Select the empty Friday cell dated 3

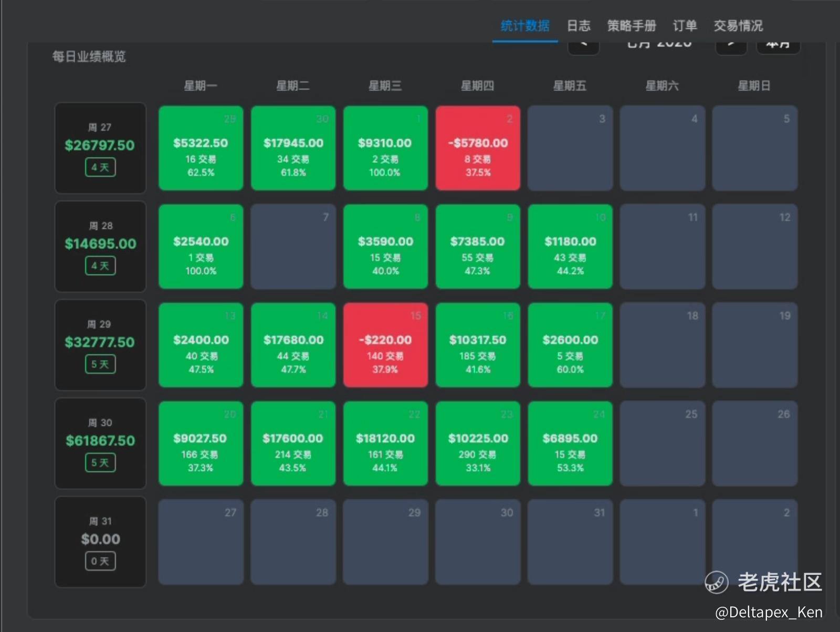570,148
